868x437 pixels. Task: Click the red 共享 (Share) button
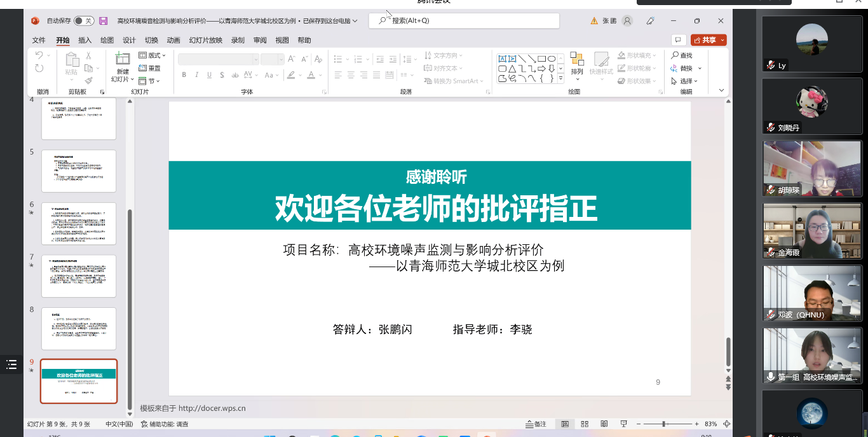pos(708,40)
